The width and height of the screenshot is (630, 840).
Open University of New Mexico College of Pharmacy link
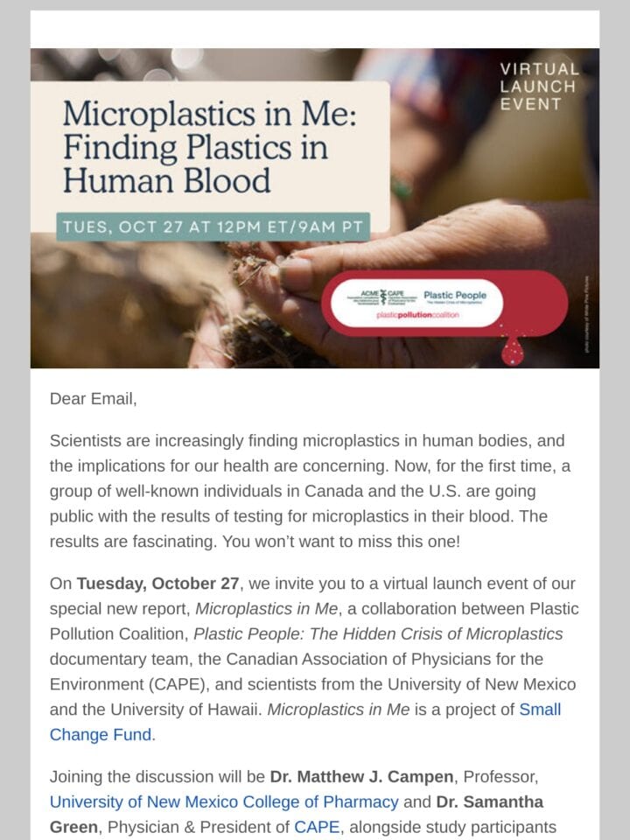pyautogui.click(x=224, y=802)
